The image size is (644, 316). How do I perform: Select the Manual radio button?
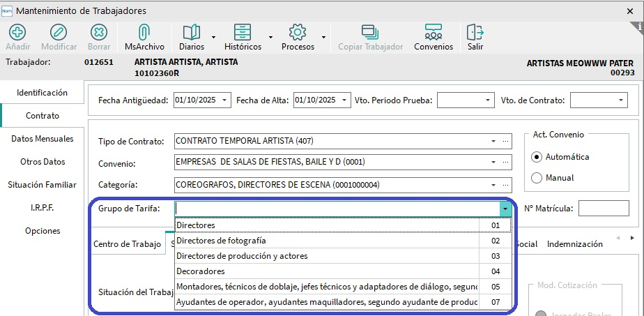click(537, 178)
